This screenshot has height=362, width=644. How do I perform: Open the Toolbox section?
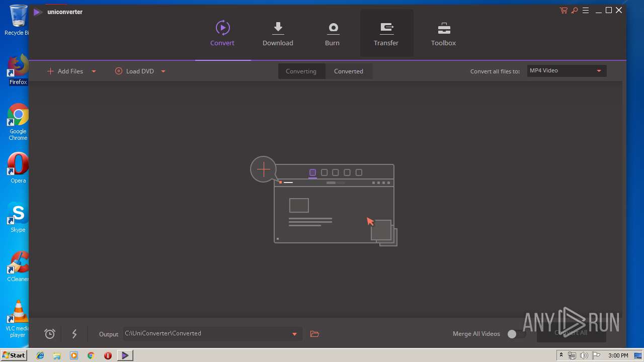(x=443, y=33)
